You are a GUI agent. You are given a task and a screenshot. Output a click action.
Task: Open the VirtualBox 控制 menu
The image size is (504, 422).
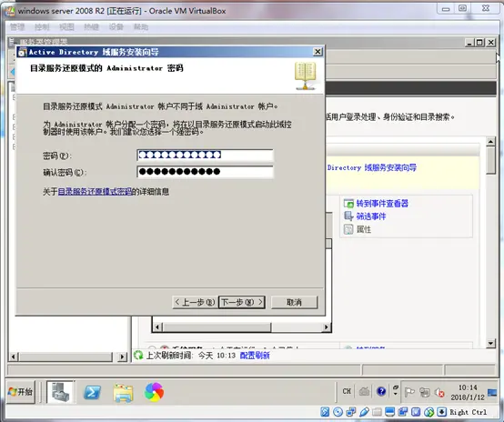point(42,27)
